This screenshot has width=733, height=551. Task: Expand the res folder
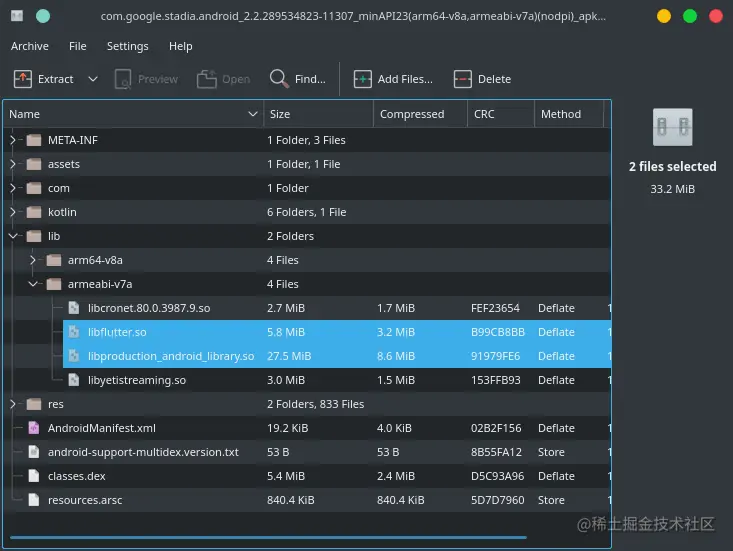click(x=13, y=404)
